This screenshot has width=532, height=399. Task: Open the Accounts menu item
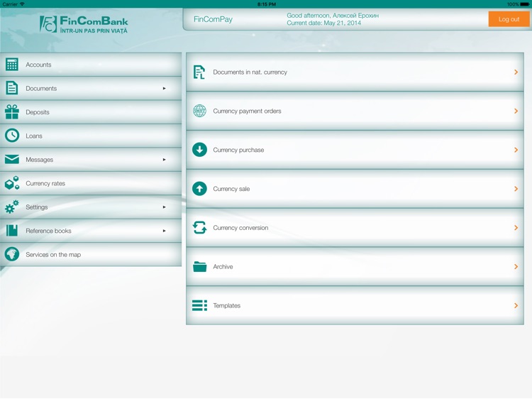point(91,65)
